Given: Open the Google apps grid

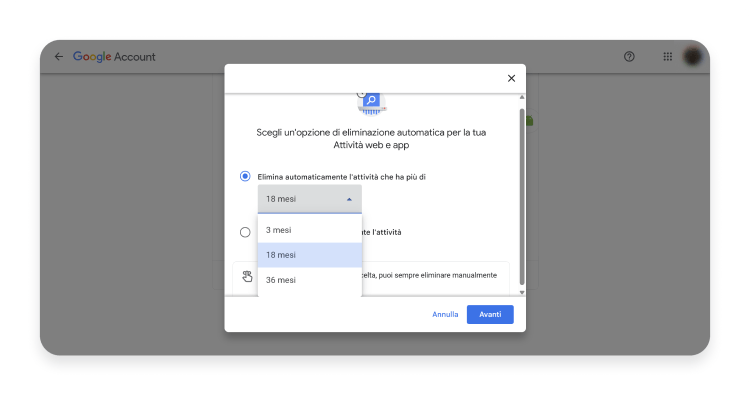Looking at the screenshot, I should tap(668, 57).
